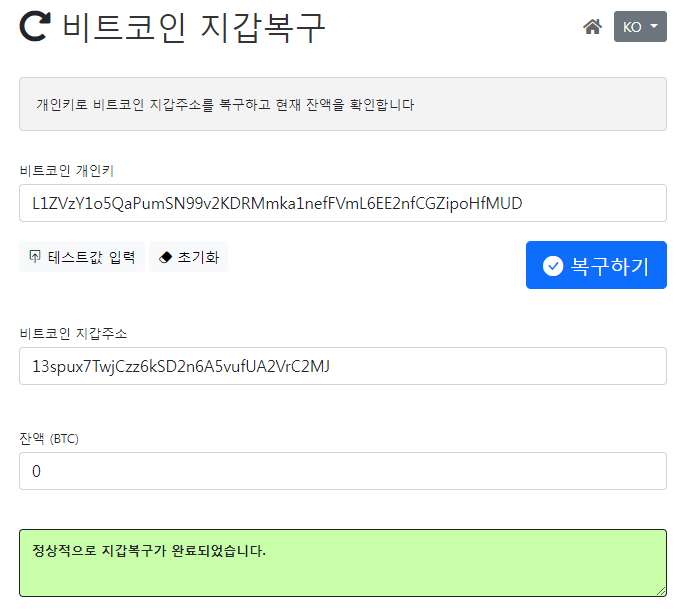Click the 잔액 (BTC) balance field
Viewport: 680px width, 611px height.
(x=343, y=471)
